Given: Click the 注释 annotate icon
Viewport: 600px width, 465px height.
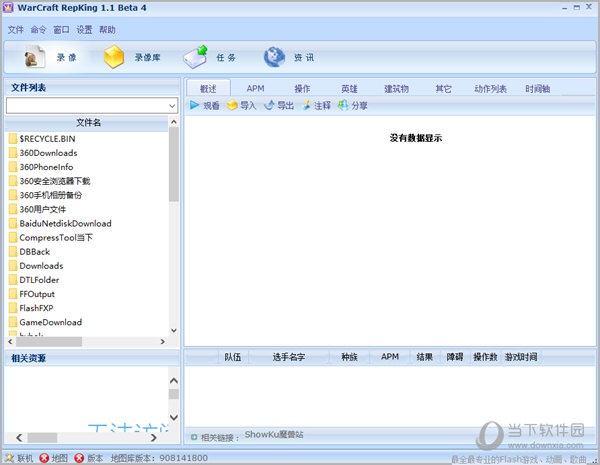Looking at the screenshot, I should (307, 105).
